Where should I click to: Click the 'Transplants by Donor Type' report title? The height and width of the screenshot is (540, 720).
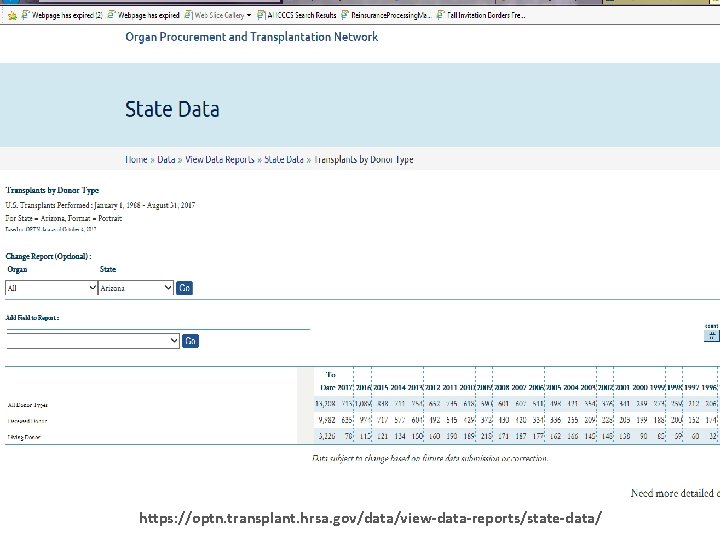(52, 190)
